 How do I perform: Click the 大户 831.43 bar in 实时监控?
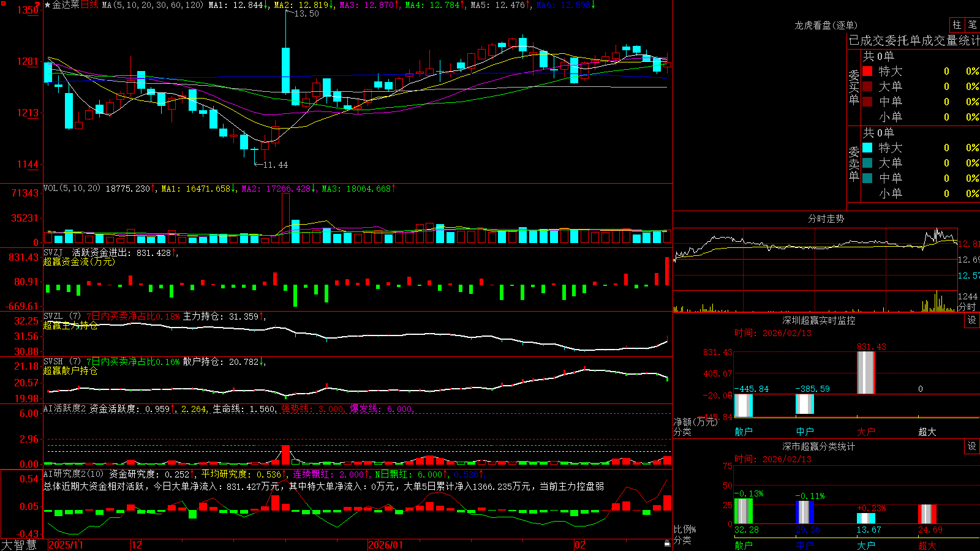point(866,372)
